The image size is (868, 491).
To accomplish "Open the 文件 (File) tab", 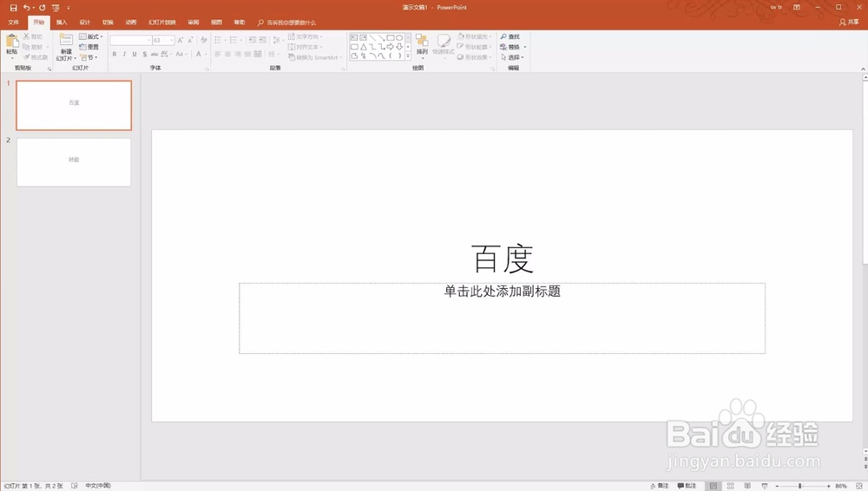I will click(x=14, y=23).
